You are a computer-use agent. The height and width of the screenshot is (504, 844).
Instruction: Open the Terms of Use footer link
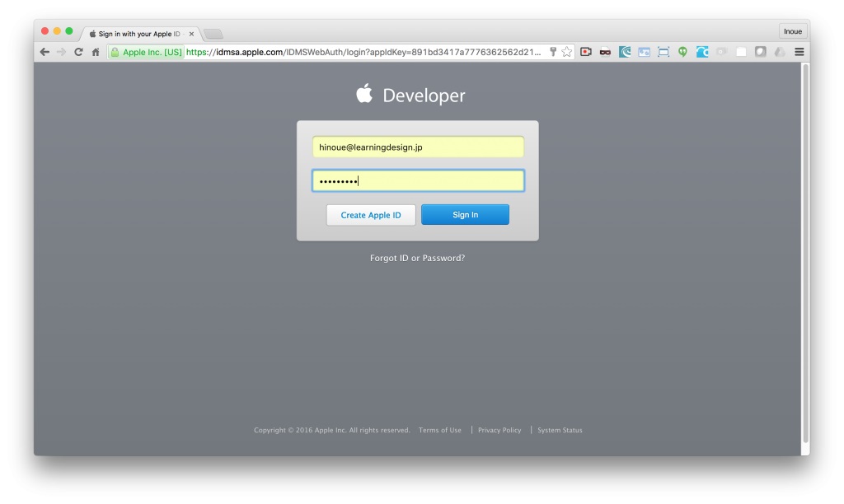(440, 431)
